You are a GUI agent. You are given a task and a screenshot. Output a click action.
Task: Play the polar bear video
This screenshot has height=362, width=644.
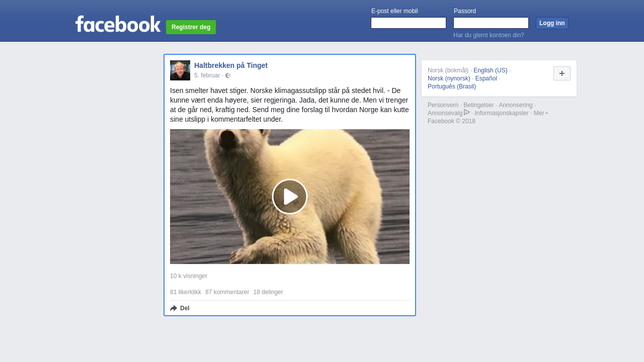(x=290, y=197)
